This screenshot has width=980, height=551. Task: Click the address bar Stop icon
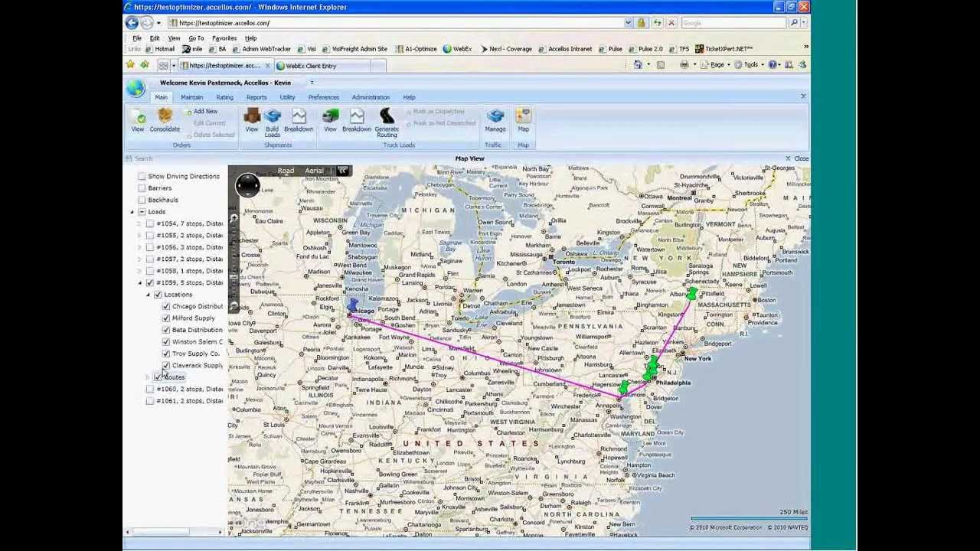pos(671,23)
